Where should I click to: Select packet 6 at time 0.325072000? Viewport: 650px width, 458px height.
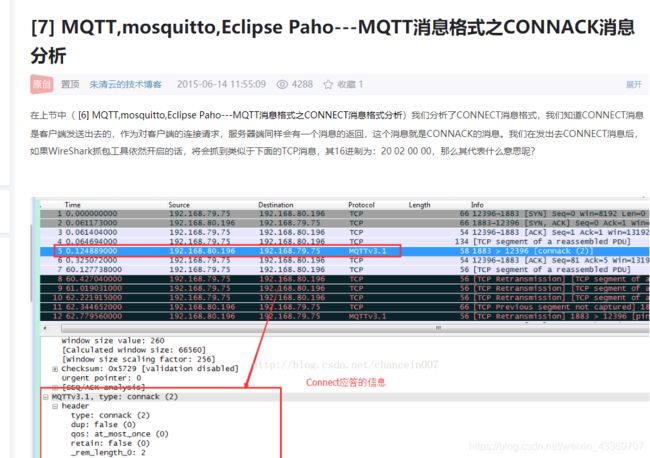pyautogui.click(x=344, y=260)
